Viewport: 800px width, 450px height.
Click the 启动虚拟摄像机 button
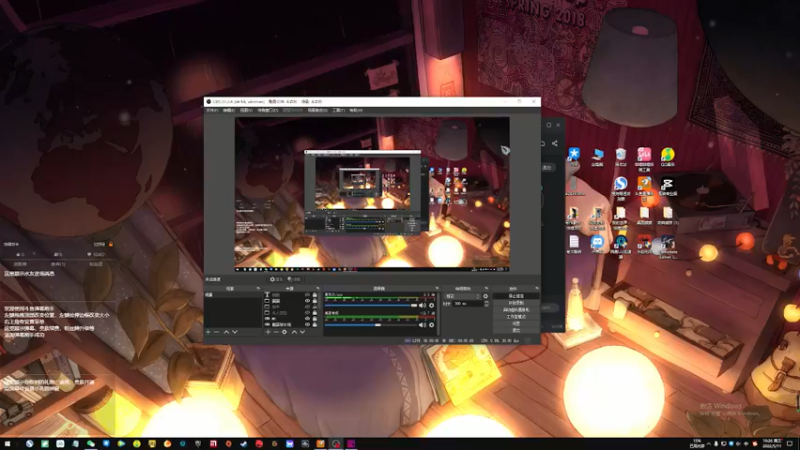516,310
